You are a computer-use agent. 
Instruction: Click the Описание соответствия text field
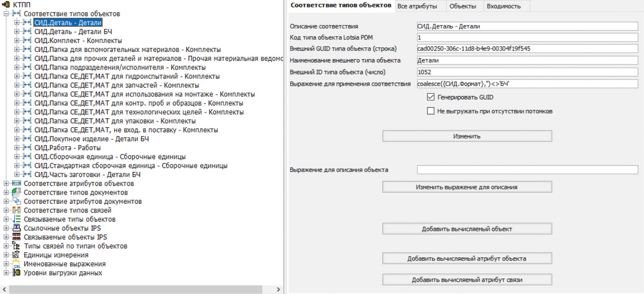(527, 26)
